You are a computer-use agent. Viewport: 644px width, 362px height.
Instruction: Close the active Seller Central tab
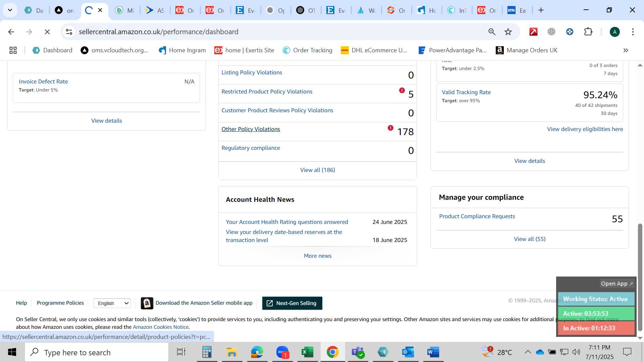pos(100,10)
